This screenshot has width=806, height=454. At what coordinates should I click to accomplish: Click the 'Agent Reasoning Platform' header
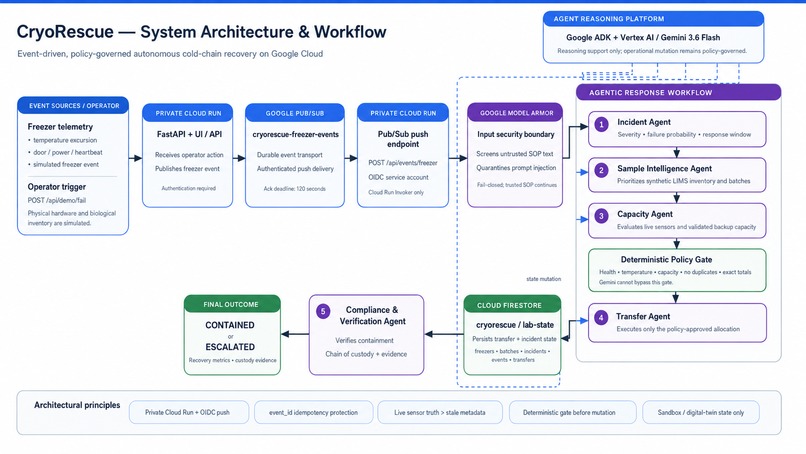tap(653, 19)
